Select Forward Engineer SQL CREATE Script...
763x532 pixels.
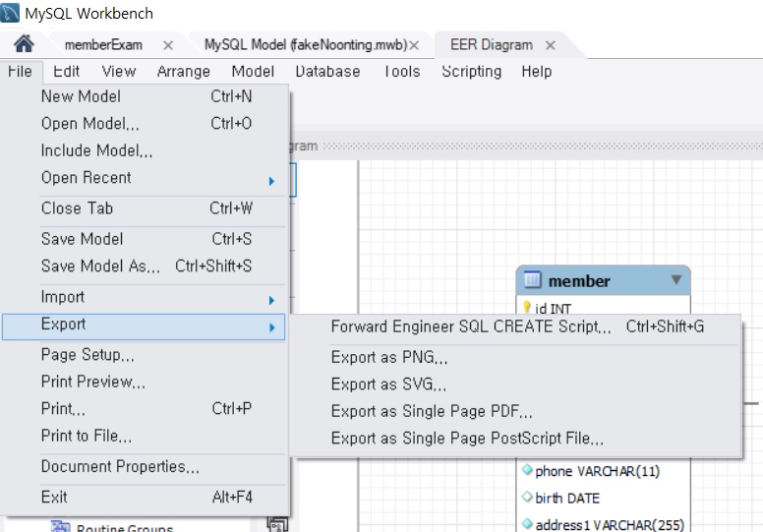[x=516, y=326]
